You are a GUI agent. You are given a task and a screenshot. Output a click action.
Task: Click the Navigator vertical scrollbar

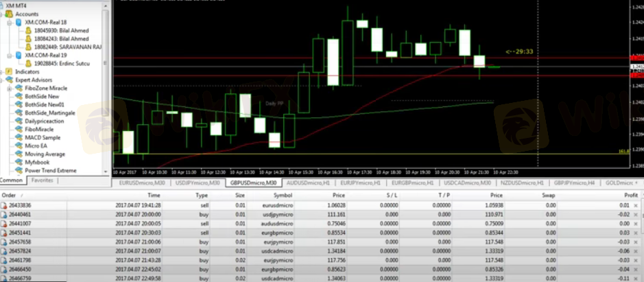point(106,89)
